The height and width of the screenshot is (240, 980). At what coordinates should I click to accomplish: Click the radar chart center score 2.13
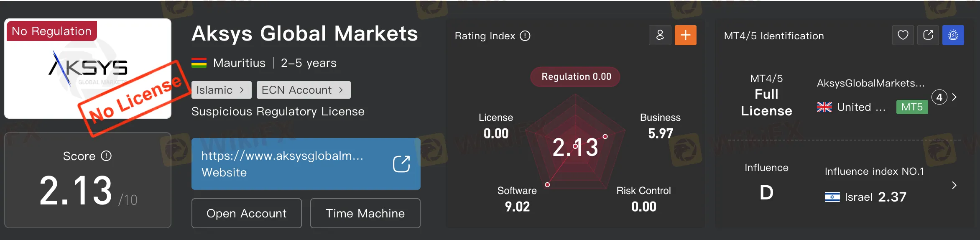tap(575, 147)
